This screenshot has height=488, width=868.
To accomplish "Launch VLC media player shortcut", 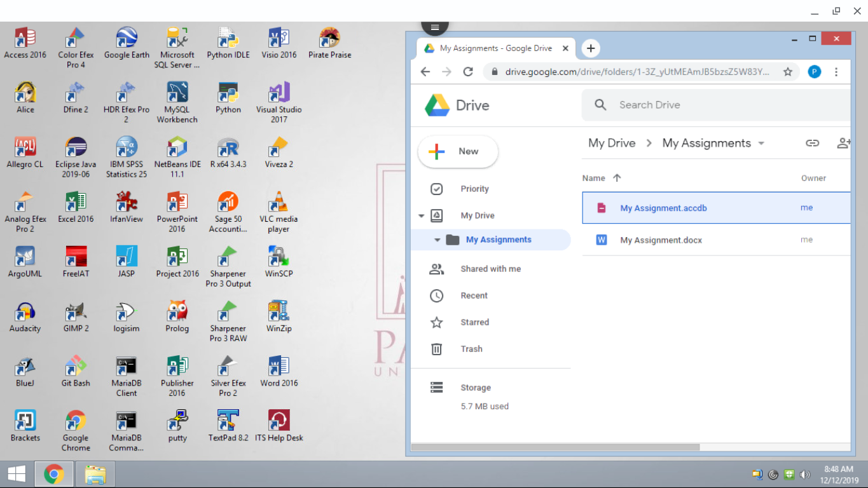I will point(279,212).
